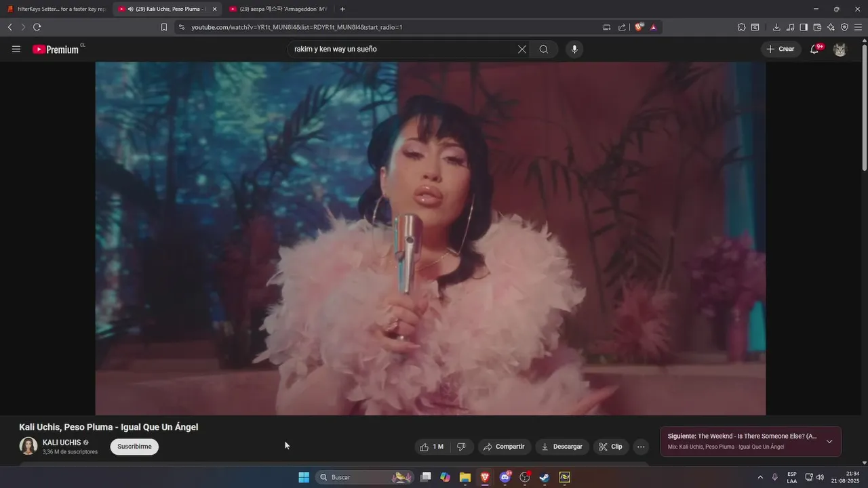Open Steam from the taskbar
Viewport: 868px width, 488px height.
[x=544, y=477]
